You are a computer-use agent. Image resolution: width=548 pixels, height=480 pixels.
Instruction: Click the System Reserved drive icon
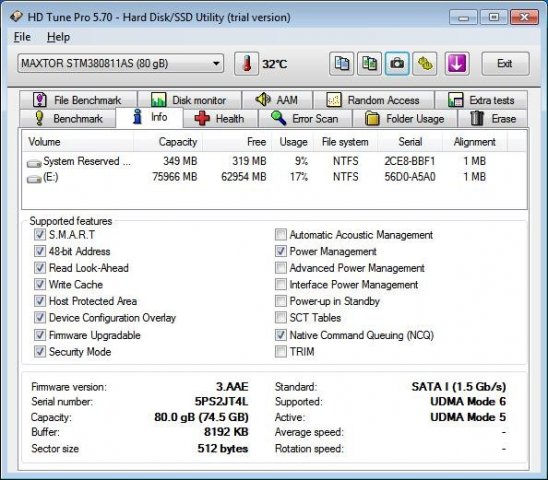point(34,163)
